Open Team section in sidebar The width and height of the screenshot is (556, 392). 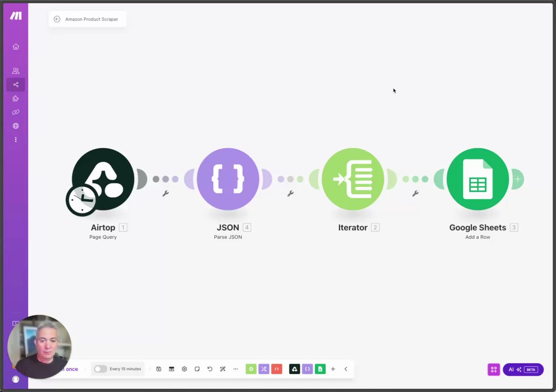16,71
